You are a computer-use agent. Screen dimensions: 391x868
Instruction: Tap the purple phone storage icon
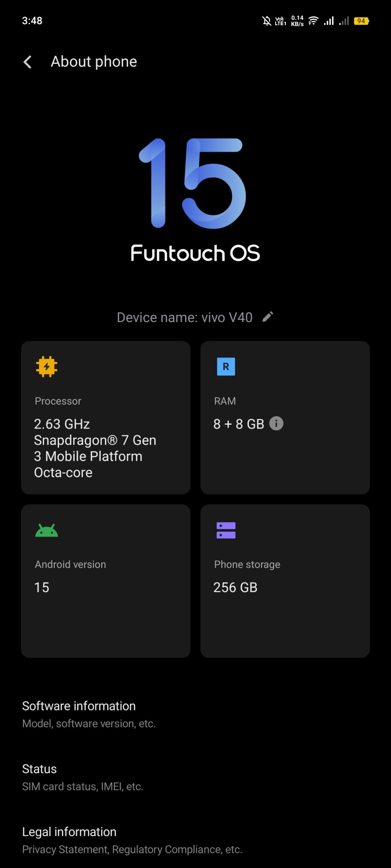click(226, 531)
